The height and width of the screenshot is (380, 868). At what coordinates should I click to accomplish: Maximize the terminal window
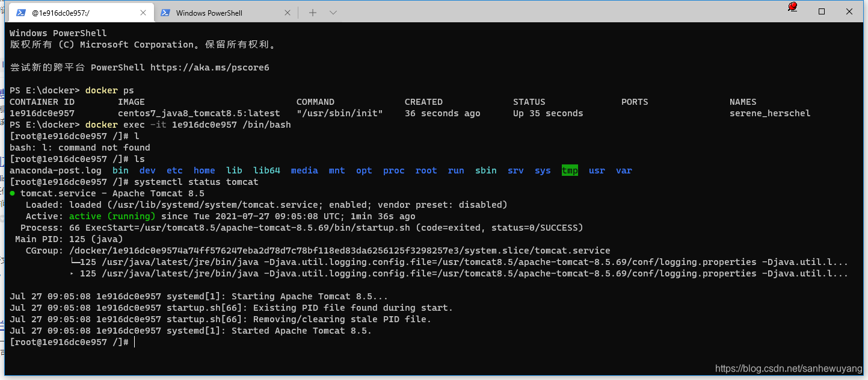point(822,11)
